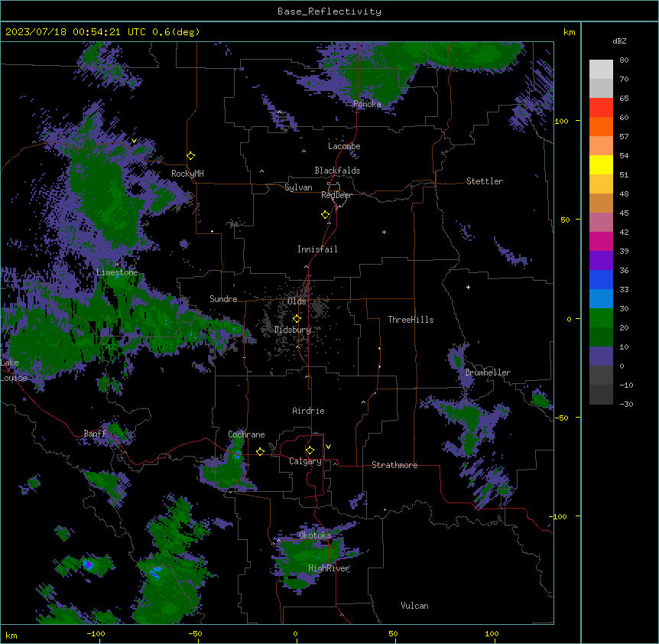
Task: Click the yellow diamond marker near RockyMH
Action: (x=190, y=155)
